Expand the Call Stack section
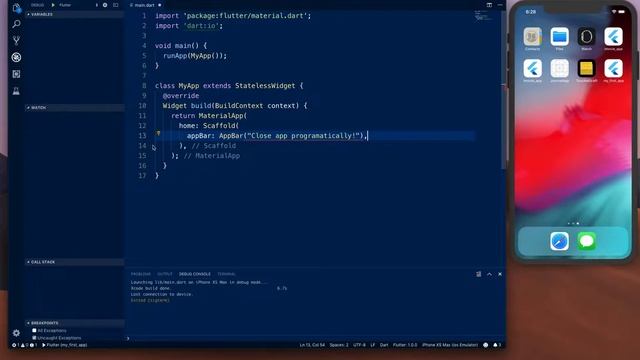Screen dimensions: 640x360 tap(75, 262)
